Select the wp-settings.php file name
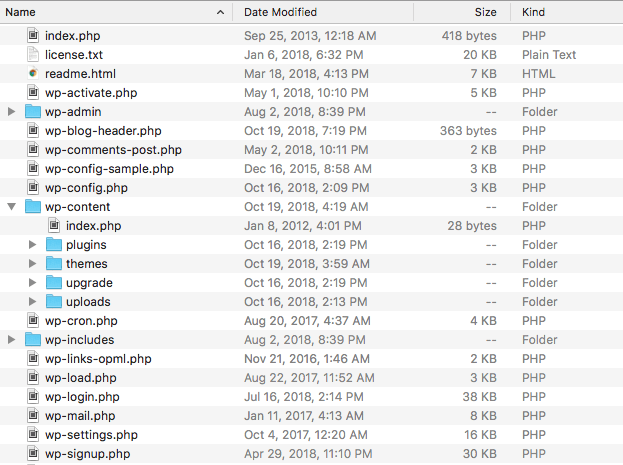The image size is (623, 465). pos(91,435)
